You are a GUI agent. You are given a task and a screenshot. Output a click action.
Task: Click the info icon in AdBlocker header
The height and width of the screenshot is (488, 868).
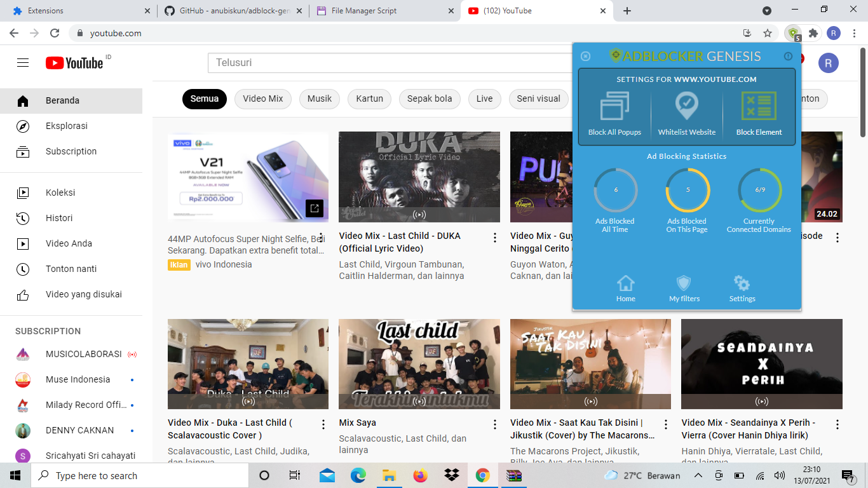pos(789,56)
